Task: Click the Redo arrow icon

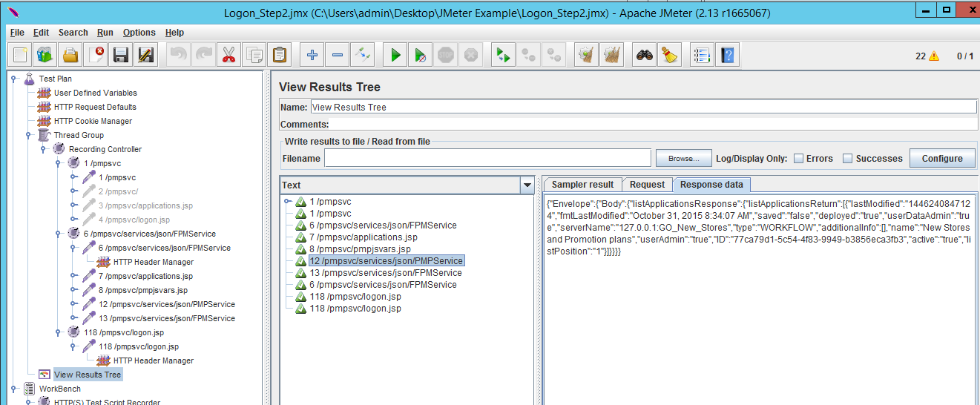Action: point(204,54)
